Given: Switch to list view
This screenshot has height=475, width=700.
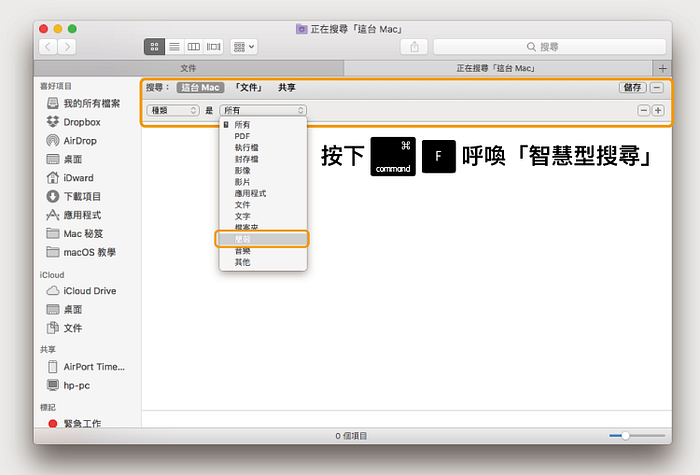Looking at the screenshot, I should [175, 46].
